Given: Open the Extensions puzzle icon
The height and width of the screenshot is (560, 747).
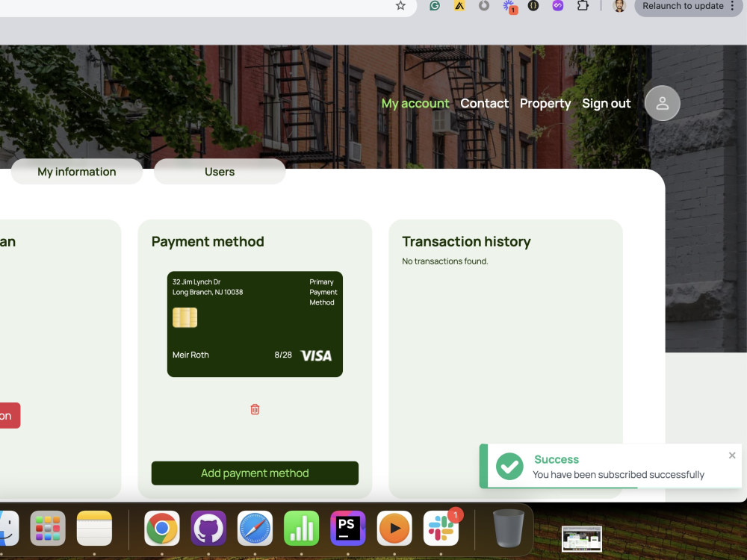Looking at the screenshot, I should [583, 6].
